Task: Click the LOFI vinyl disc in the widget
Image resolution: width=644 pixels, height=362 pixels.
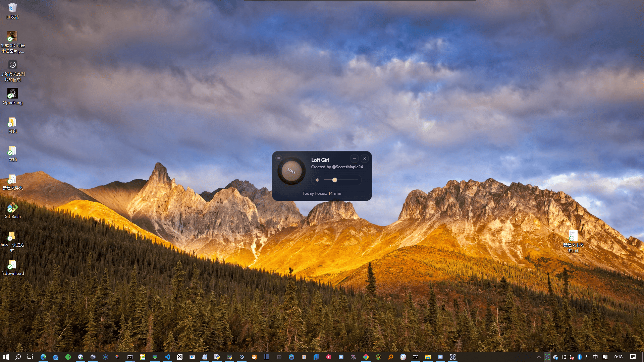Action: coord(291,171)
